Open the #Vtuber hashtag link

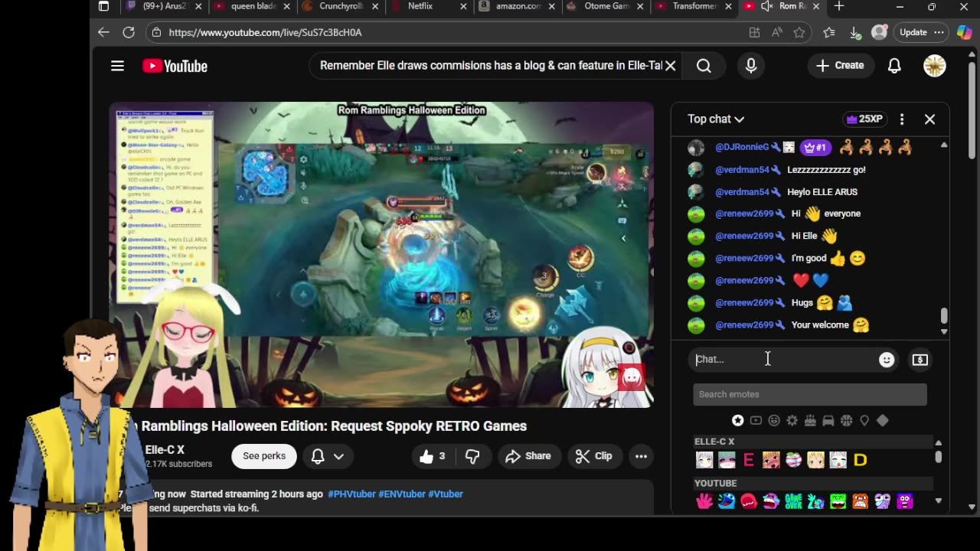[x=446, y=494]
